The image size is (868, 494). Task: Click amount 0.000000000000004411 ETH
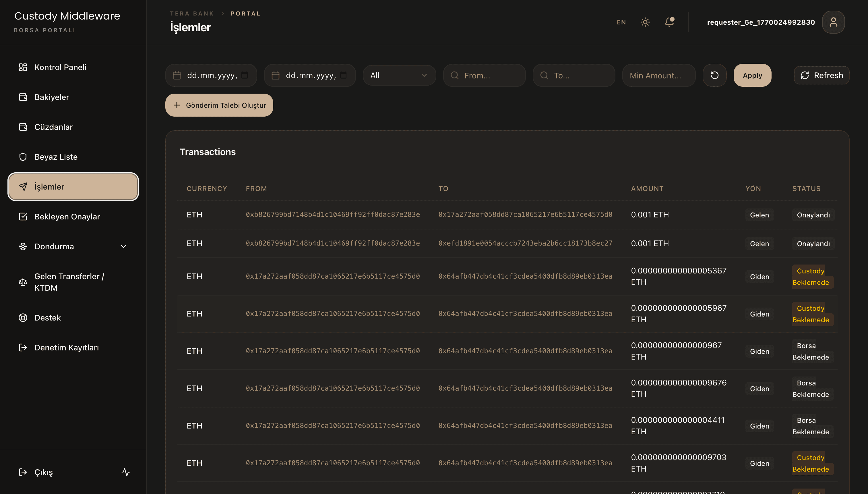point(677,426)
